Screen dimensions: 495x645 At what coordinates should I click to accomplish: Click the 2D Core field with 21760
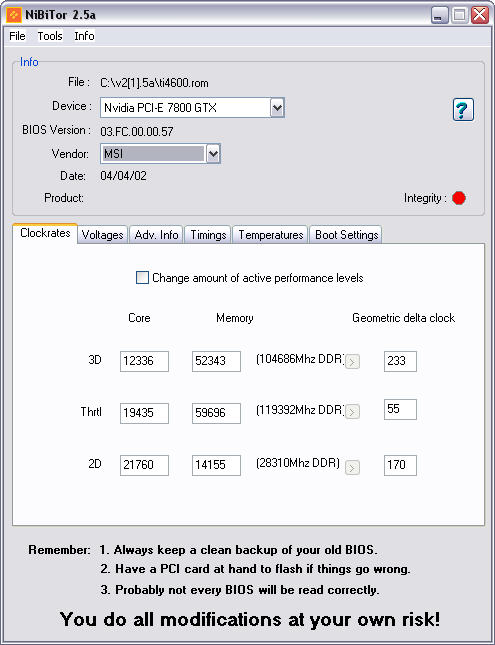[144, 465]
